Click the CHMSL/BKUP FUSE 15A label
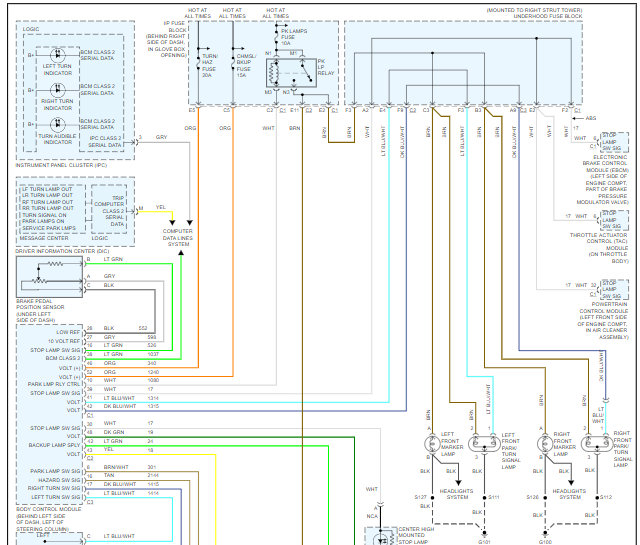 (246, 65)
